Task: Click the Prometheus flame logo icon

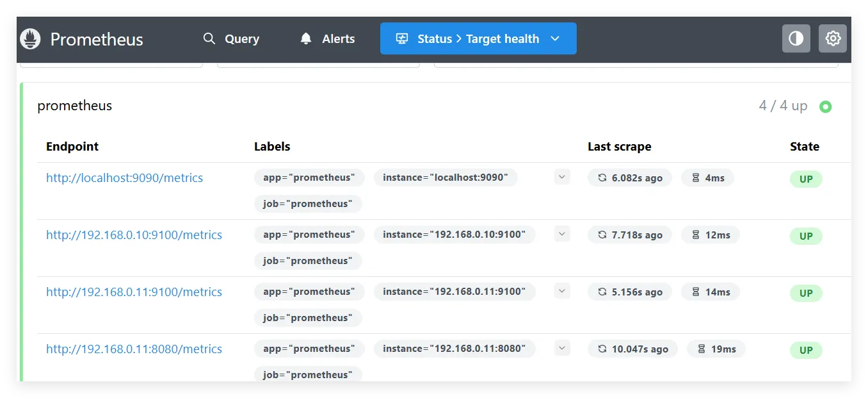Action: pyautogui.click(x=30, y=39)
